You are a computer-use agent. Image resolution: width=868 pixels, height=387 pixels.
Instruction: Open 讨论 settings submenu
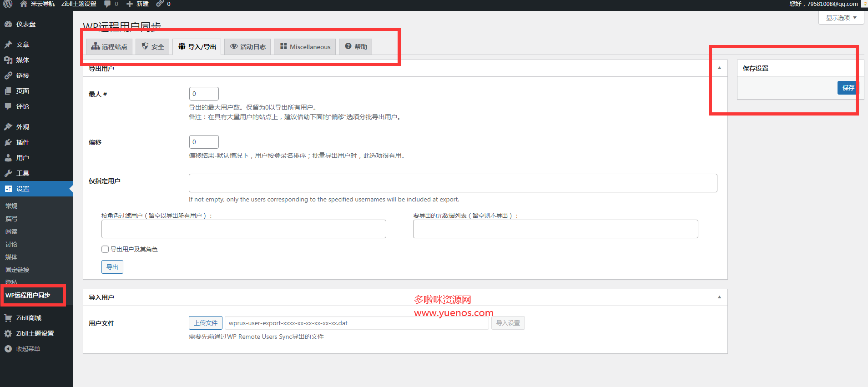coord(11,244)
